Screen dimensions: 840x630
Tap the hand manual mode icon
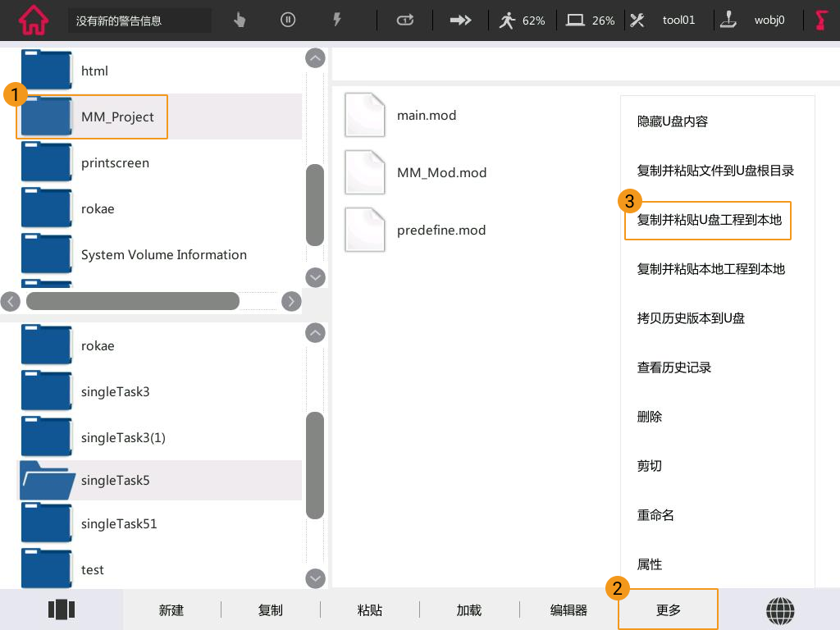click(240, 21)
